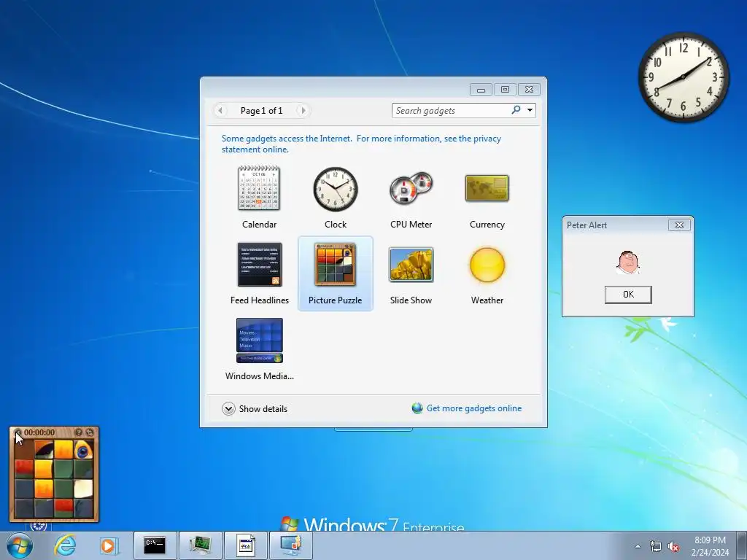Click the toucan eye puzzle tile

(83, 449)
